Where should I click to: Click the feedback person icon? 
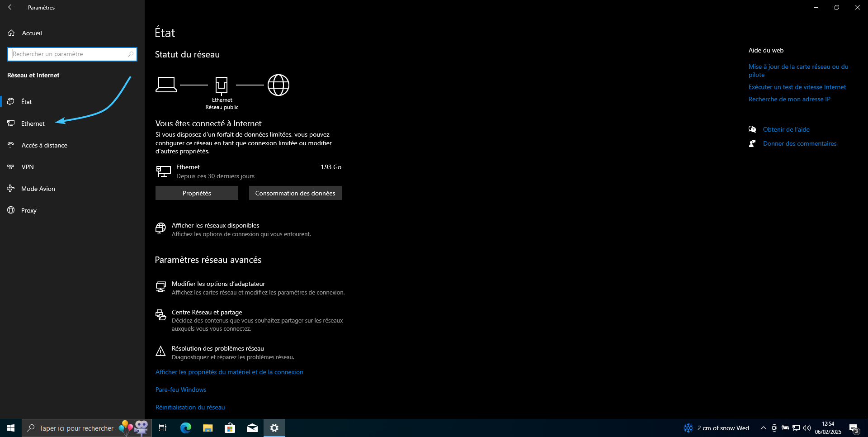click(752, 143)
